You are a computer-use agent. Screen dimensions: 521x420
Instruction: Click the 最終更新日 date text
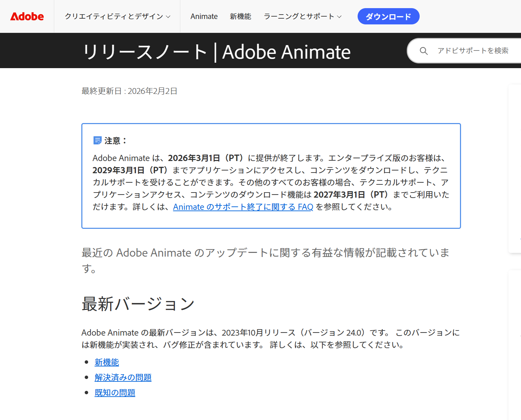point(129,91)
